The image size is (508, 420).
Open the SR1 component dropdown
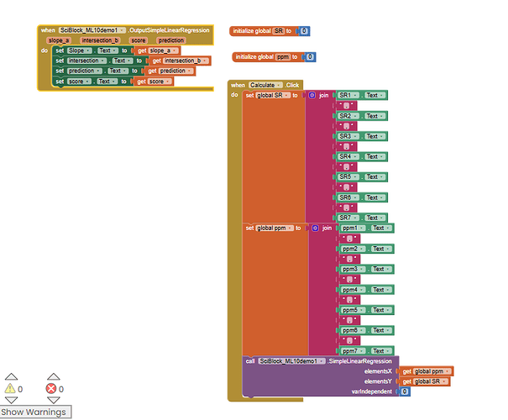click(x=348, y=96)
